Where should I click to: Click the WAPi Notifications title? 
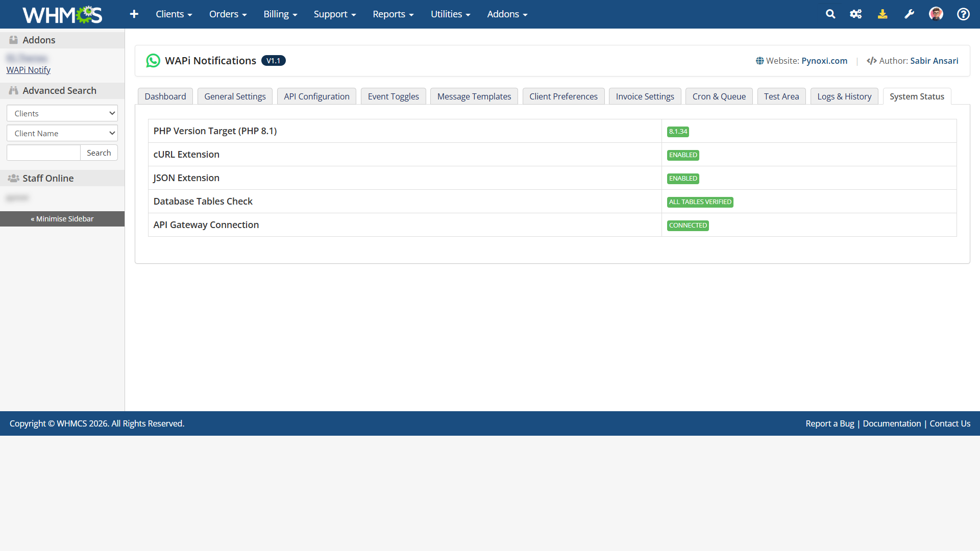coord(210,61)
